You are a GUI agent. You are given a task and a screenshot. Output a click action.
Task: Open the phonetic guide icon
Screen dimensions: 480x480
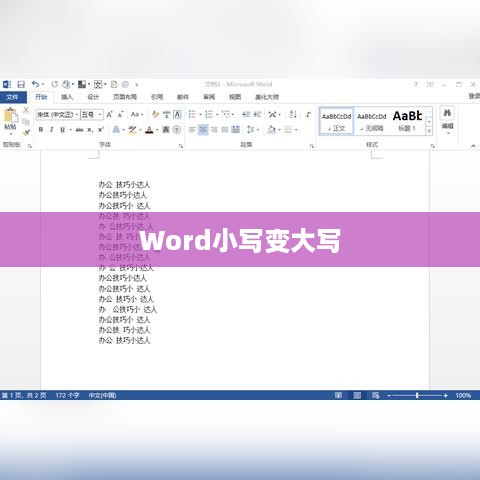pos(166,115)
